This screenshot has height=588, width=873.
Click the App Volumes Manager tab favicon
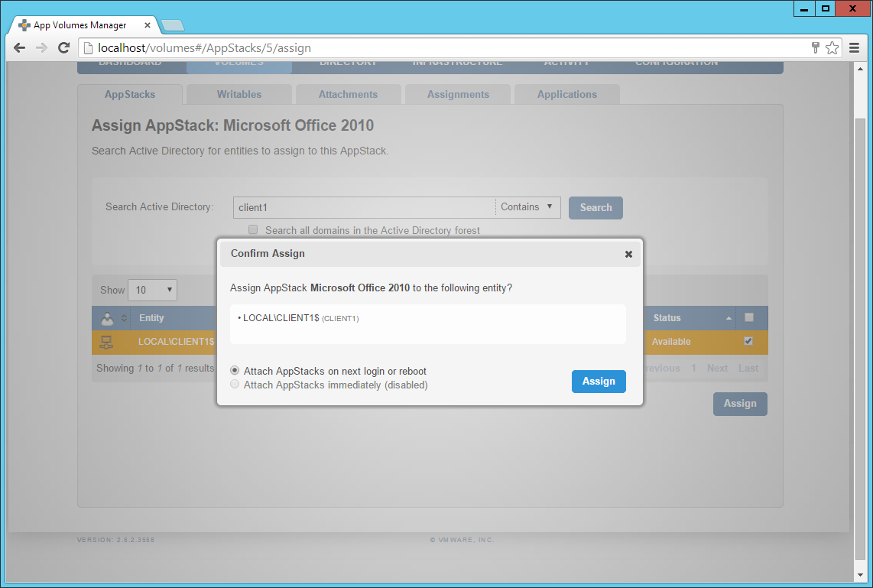[24, 25]
